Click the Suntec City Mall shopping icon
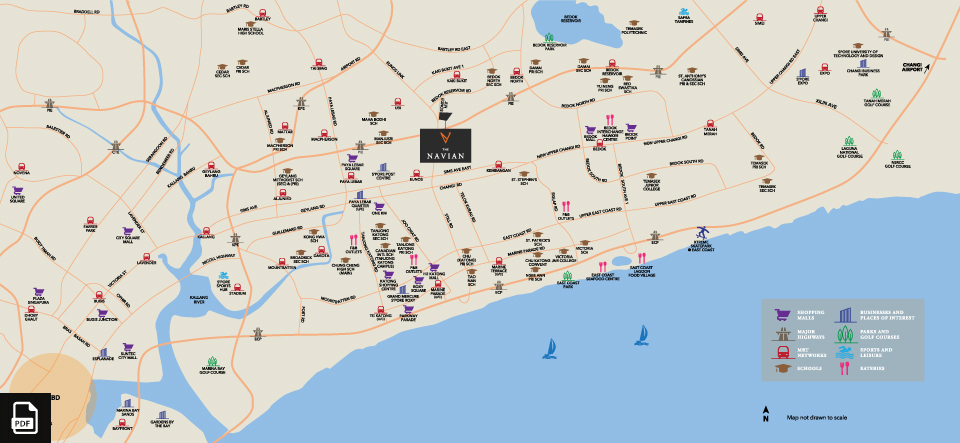This screenshot has width=960, height=443. [x=127, y=347]
